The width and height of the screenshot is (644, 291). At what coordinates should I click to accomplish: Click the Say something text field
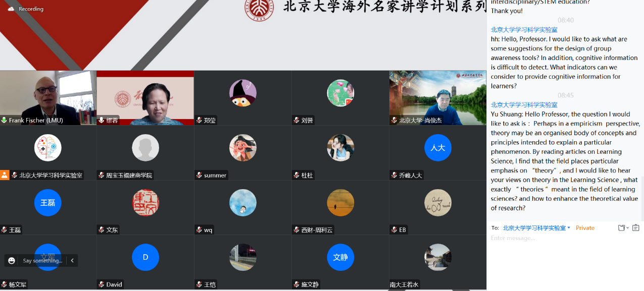click(42, 261)
